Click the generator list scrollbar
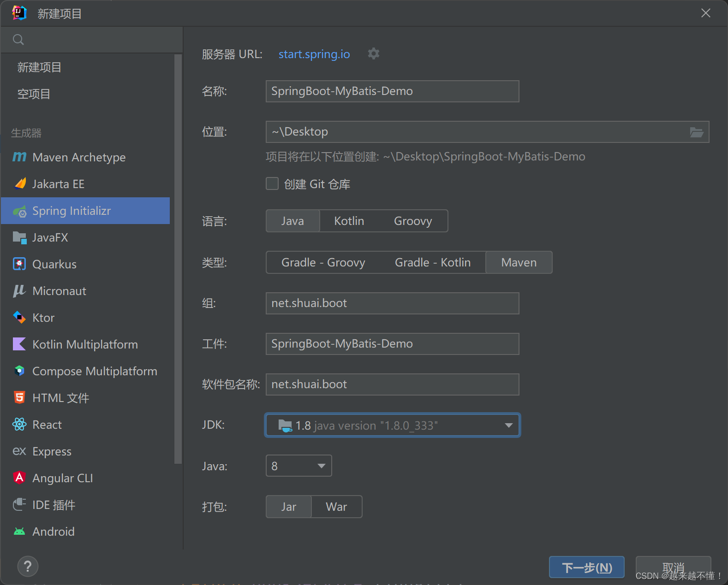This screenshot has height=585, width=728. (x=178, y=259)
